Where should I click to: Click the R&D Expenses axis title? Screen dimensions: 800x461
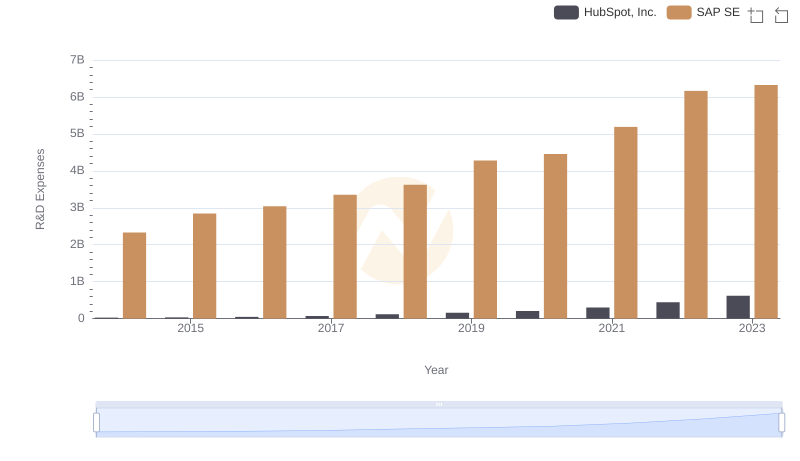point(40,189)
